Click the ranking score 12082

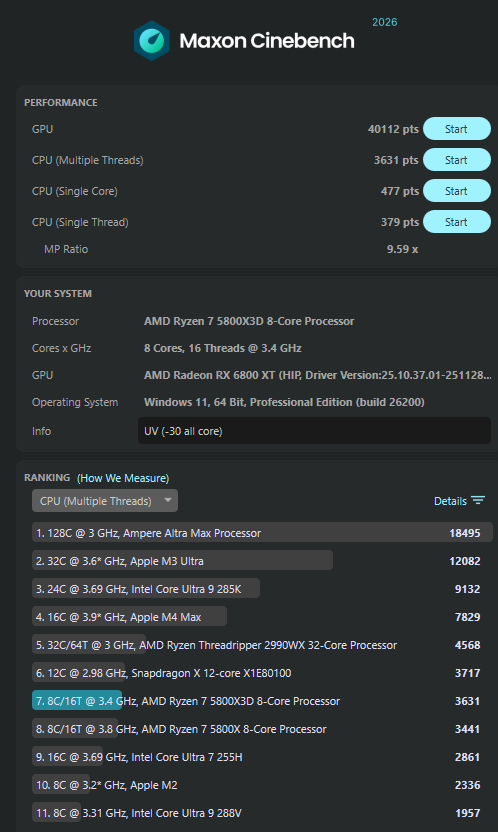pyautogui.click(x=465, y=561)
